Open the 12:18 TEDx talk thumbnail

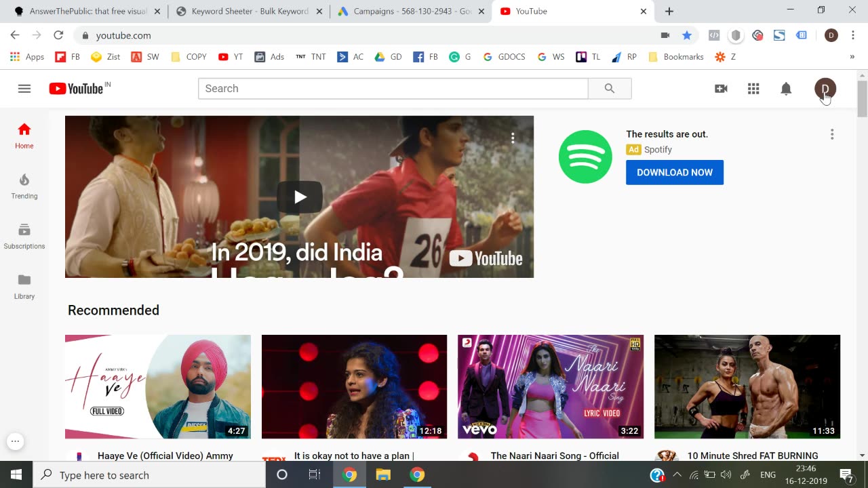(x=355, y=387)
